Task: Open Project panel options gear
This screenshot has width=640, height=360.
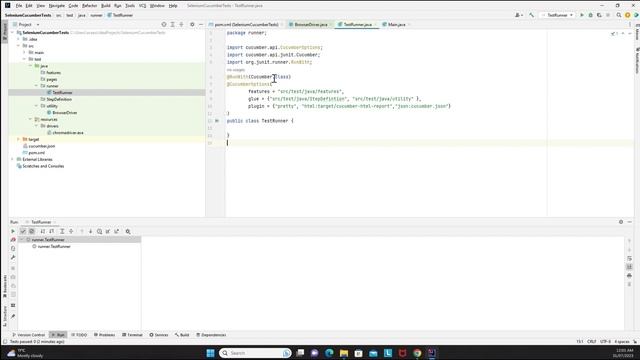Action: pos(192,24)
